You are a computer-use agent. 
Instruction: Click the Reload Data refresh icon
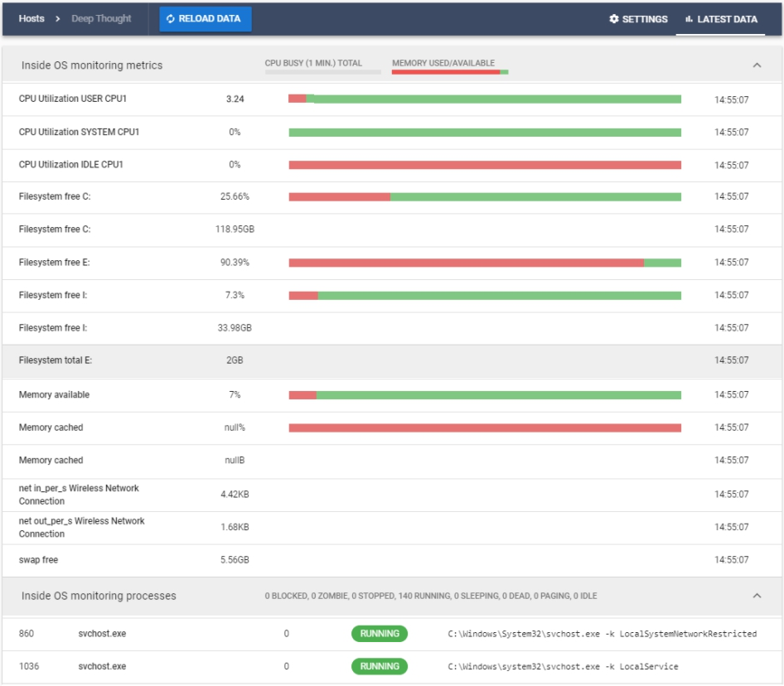[171, 18]
